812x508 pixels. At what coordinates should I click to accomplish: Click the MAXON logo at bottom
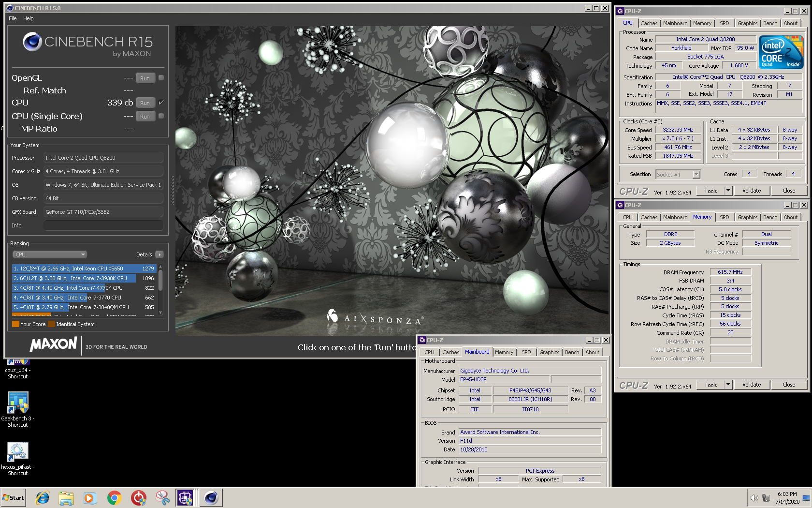point(53,344)
